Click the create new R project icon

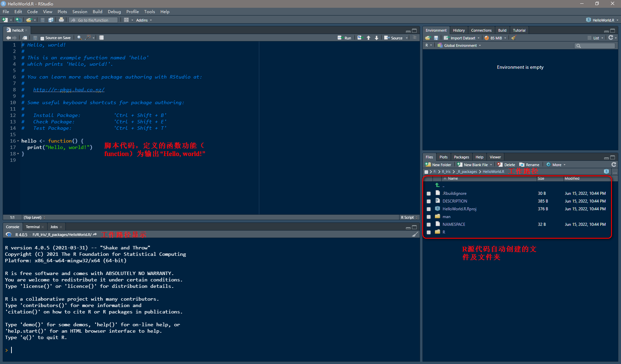click(x=19, y=20)
